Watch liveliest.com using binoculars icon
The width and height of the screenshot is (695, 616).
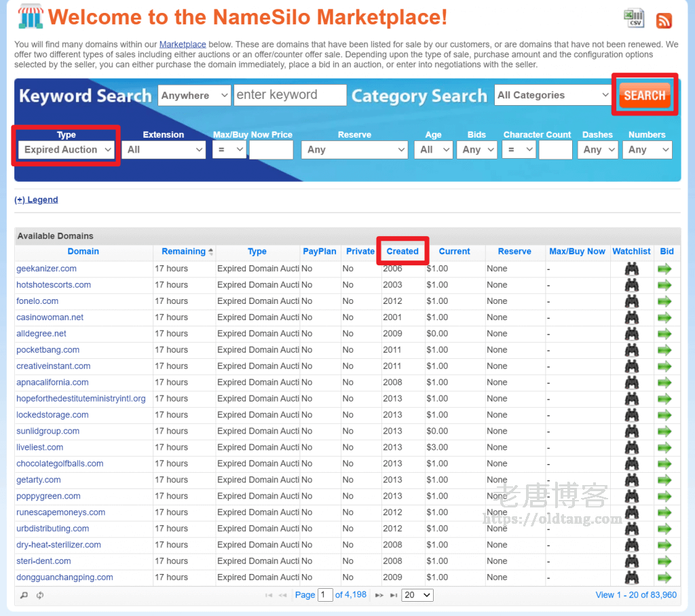pyautogui.click(x=631, y=448)
